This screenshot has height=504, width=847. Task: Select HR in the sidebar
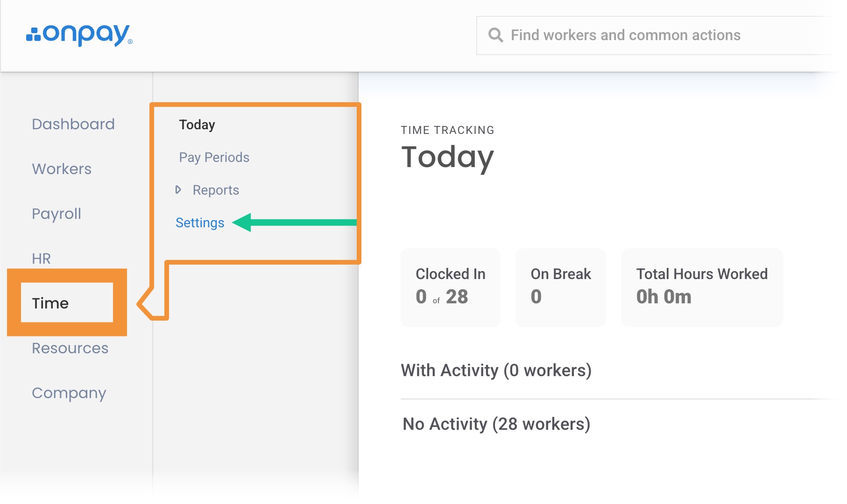pos(41,259)
